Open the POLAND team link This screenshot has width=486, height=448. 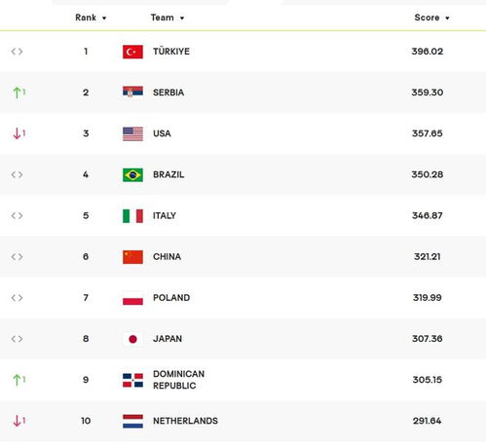(171, 298)
